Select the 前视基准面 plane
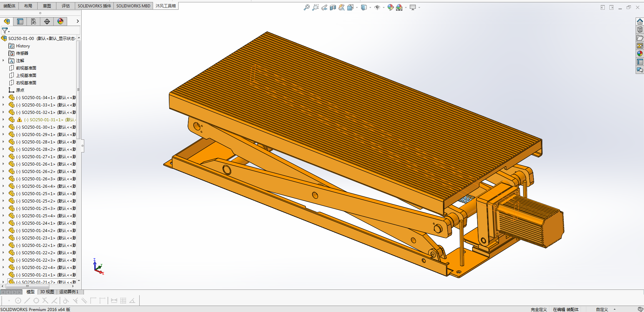The height and width of the screenshot is (312, 644). pos(26,68)
